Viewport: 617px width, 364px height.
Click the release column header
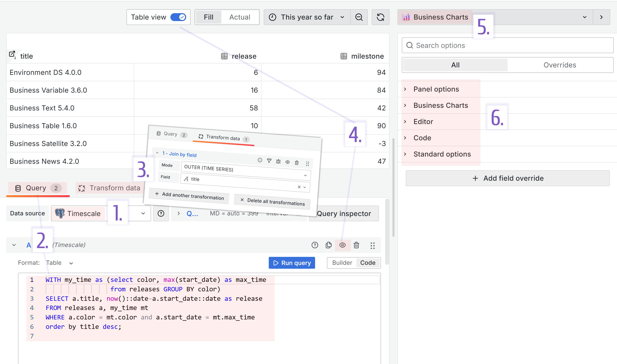pos(244,56)
